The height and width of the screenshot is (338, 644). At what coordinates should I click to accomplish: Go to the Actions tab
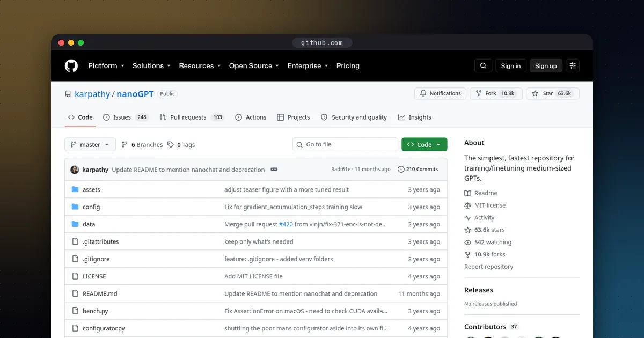(x=251, y=117)
